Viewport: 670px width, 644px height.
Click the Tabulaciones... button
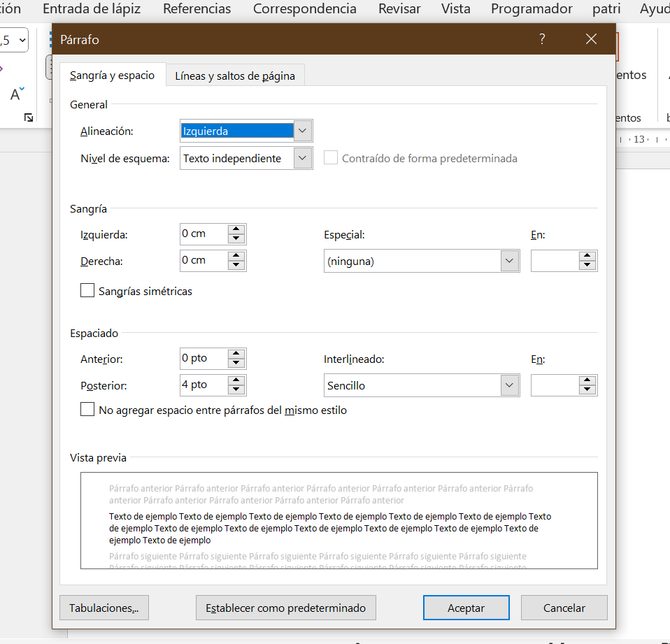(104, 608)
